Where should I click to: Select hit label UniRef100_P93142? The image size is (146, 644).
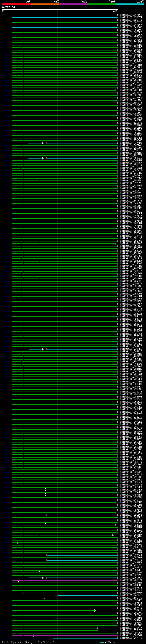click(131, 244)
